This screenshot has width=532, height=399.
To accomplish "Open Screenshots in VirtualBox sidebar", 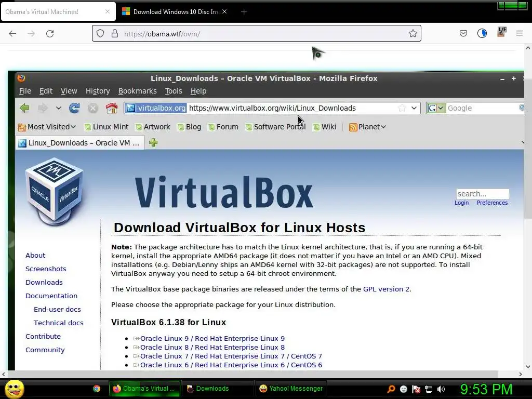I will [x=46, y=269].
